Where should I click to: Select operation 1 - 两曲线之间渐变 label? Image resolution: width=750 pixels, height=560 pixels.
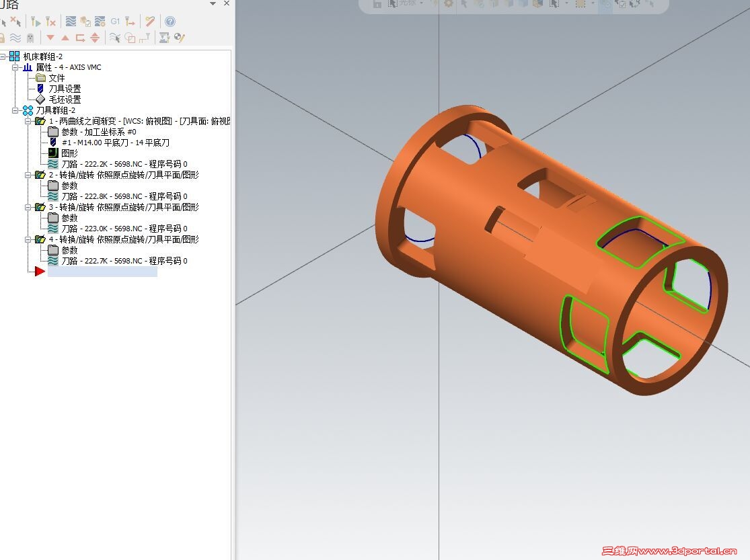tap(139, 121)
